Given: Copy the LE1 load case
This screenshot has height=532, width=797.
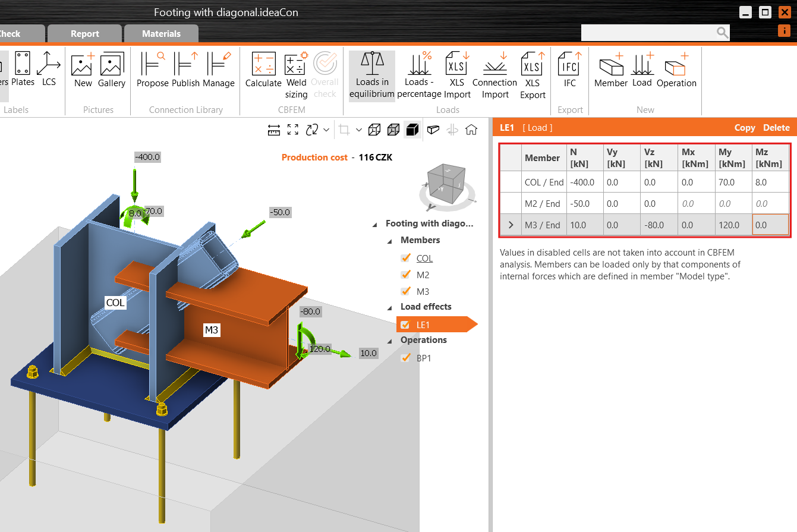Looking at the screenshot, I should 745,127.
